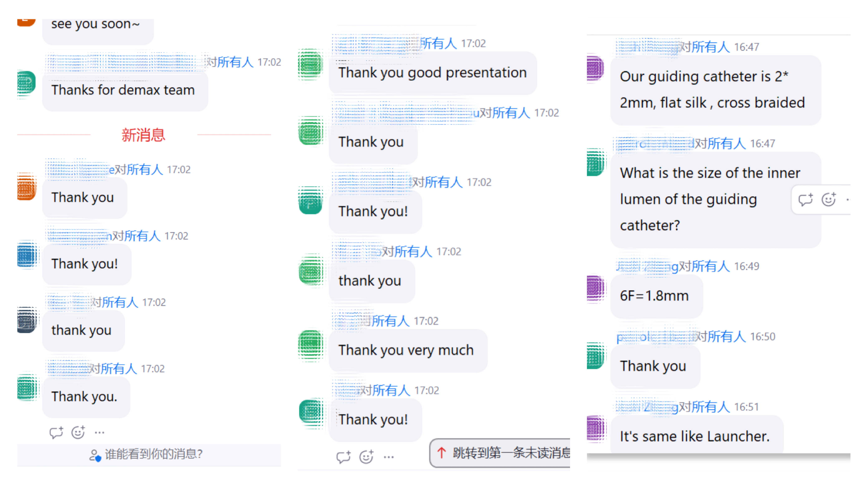
Task: Click reply icon under 'Thank you.' message
Action: click(x=56, y=433)
